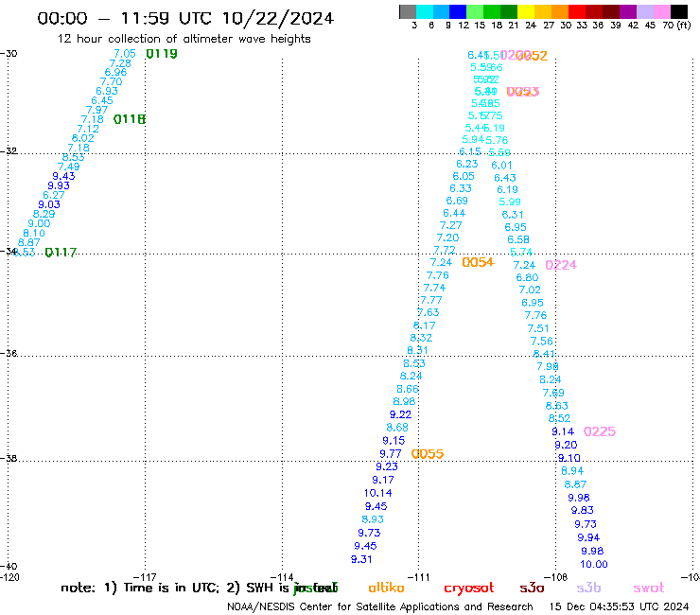Image resolution: width=700 pixels, height=615 pixels.
Task: Click the lavender swatch in the color scale
Action: pyautogui.click(x=645, y=11)
